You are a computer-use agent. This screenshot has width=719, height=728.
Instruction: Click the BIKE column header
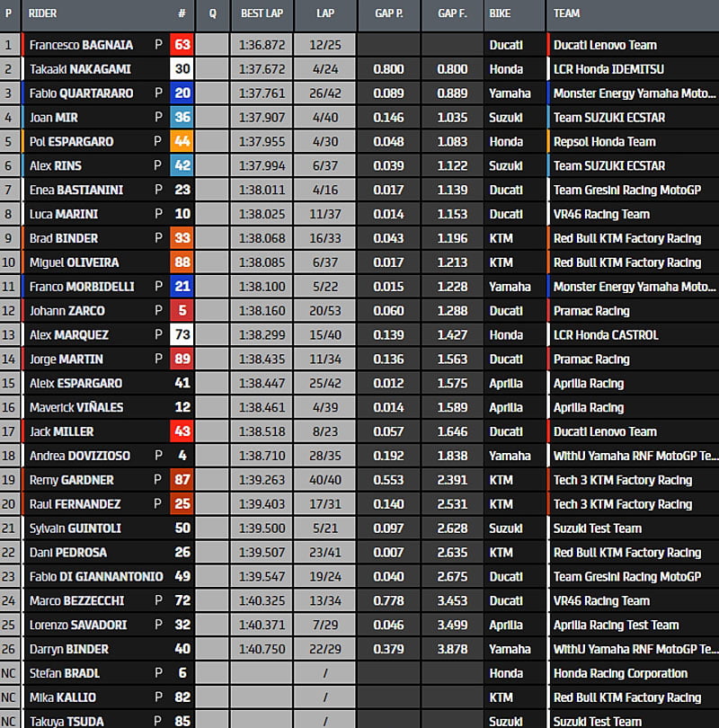(500, 13)
